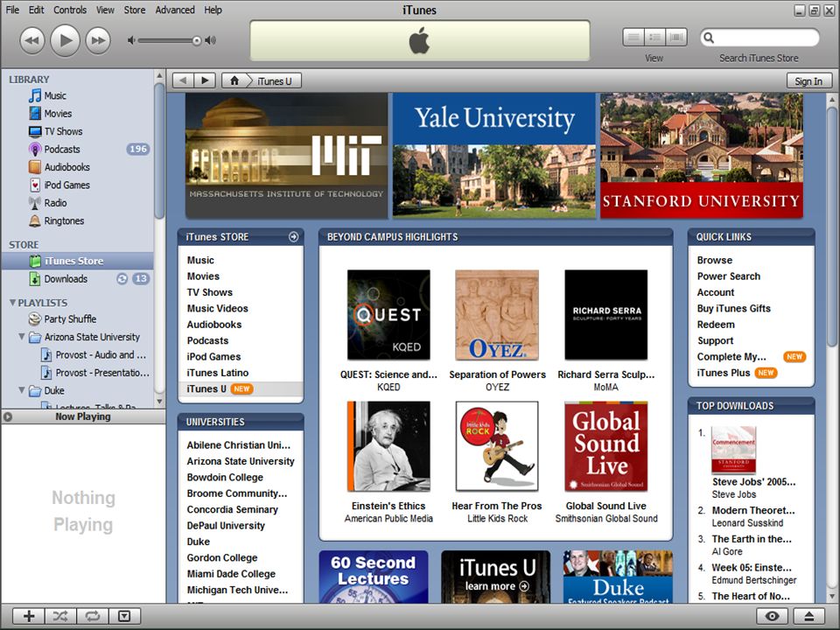Viewport: 840px width, 630px height.
Task: Click the Sign In button
Action: click(808, 80)
